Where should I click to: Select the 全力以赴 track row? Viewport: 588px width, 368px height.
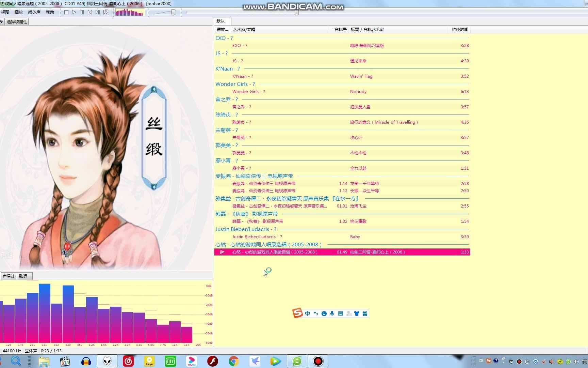(342, 168)
